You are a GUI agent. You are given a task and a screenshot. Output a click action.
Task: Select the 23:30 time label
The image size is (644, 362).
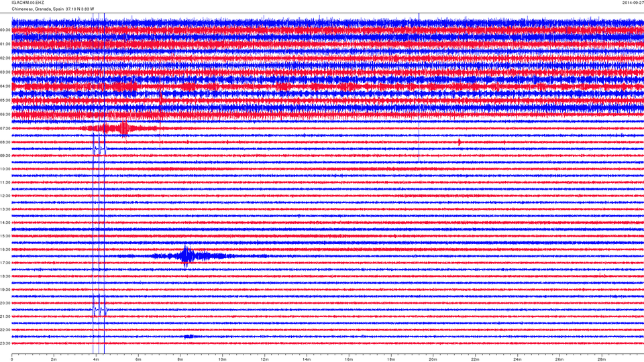tap(5, 343)
